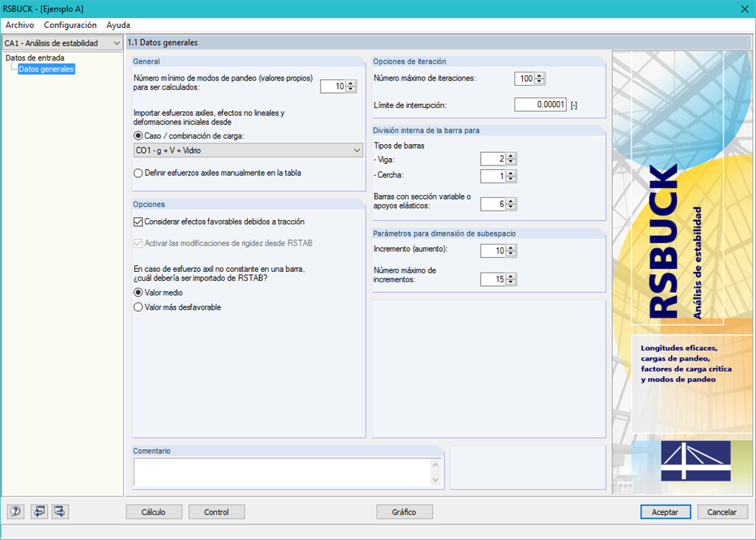The image size is (756, 540).
Task: Increase Incremento (aumento) value
Action: click(511, 247)
